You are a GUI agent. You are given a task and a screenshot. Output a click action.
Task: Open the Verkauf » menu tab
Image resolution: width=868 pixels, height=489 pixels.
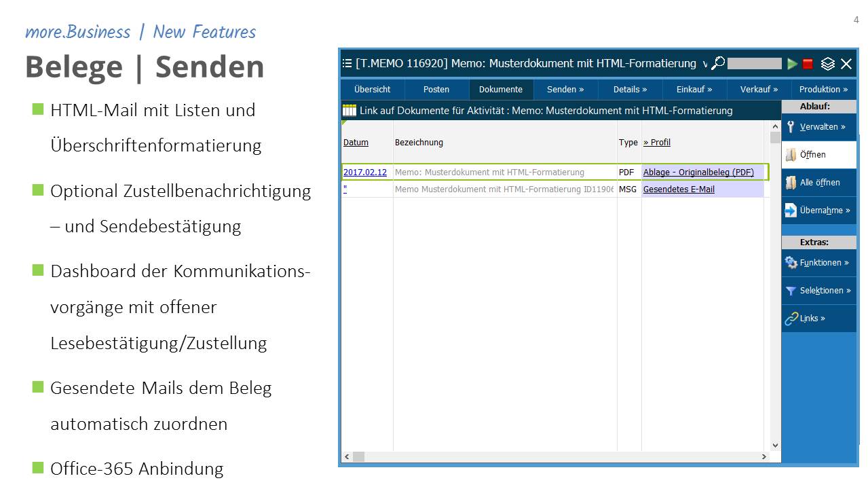tap(759, 89)
